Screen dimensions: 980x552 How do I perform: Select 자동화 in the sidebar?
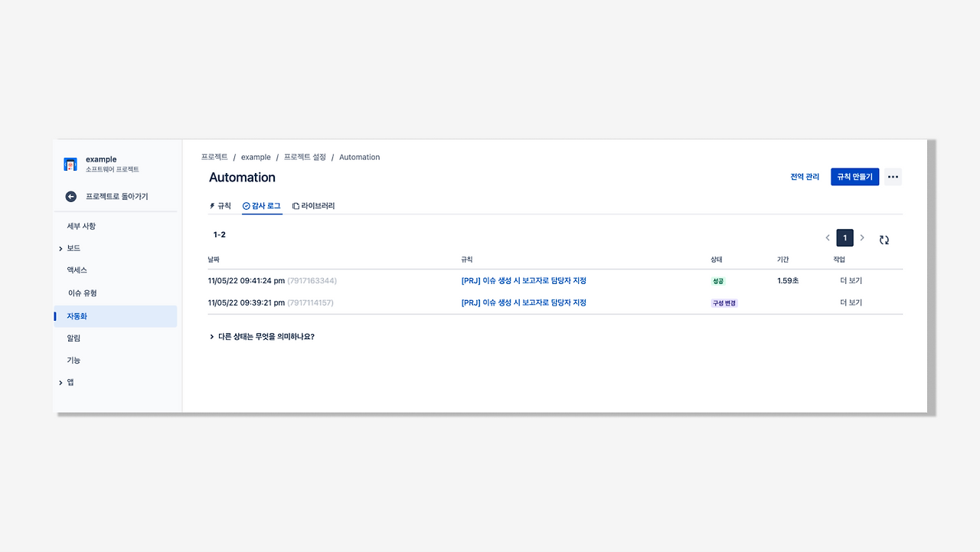[115, 316]
